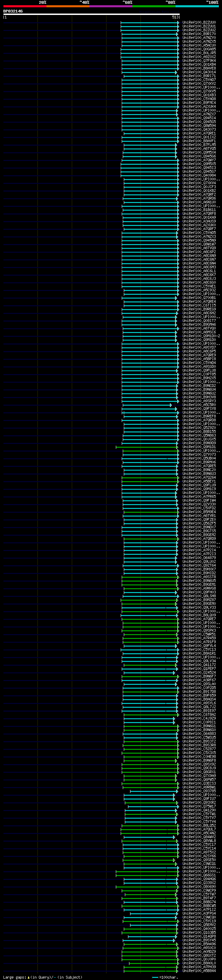Viewport: 222px width, 980px height.
Task: Pick the UniRef100_B8AVF1 subject label
Action: coord(199,141)
